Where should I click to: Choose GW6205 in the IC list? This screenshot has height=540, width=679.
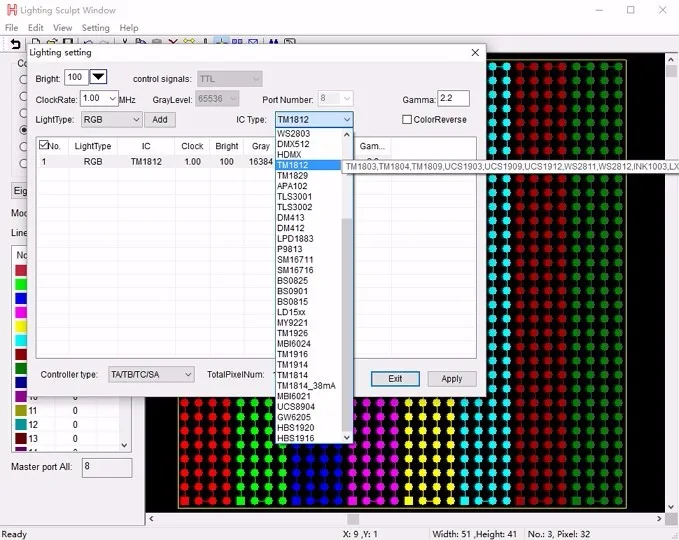click(308, 417)
